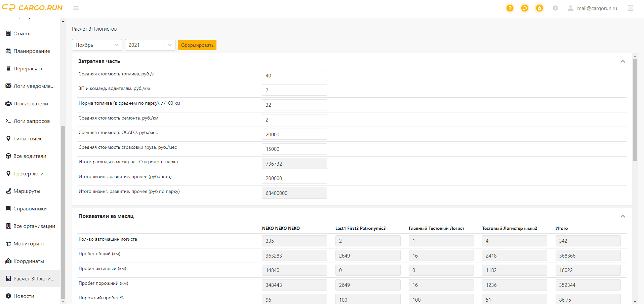
Task: Click the CARGO.RUN logo
Action: 32,8
